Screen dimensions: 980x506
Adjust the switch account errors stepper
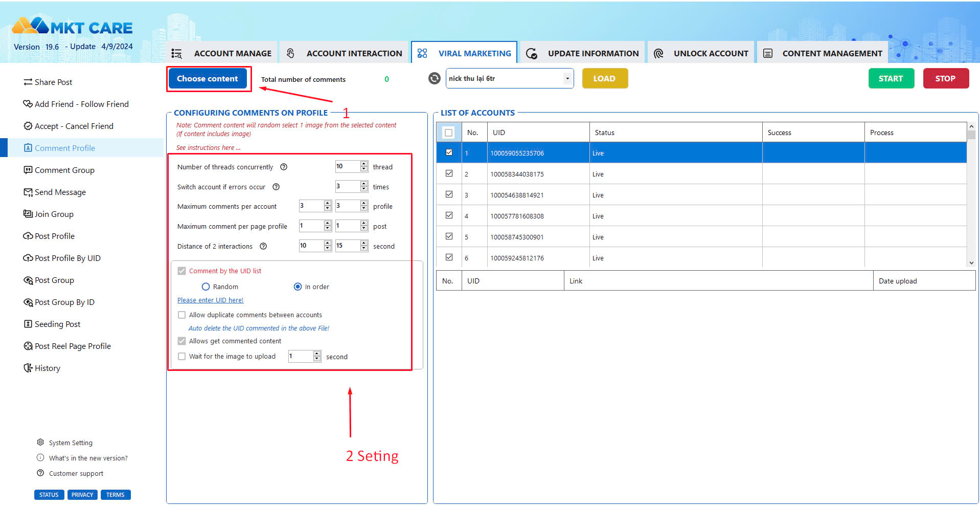364,186
